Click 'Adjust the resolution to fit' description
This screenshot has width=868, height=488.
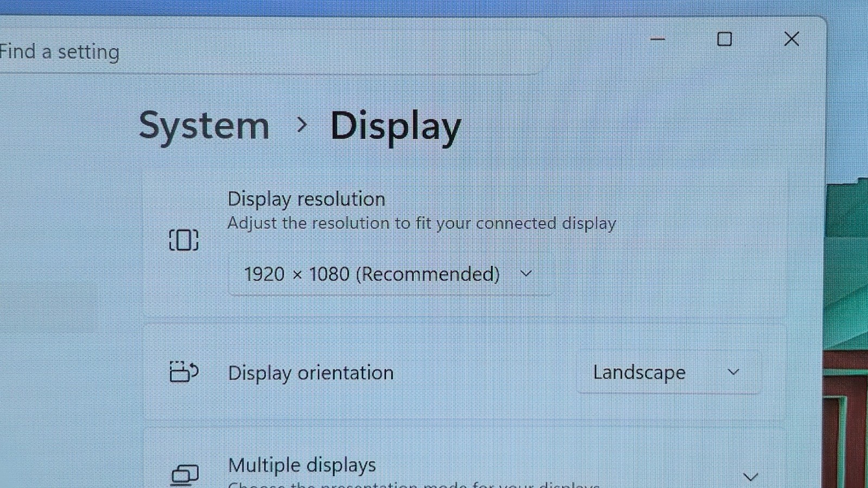point(422,223)
